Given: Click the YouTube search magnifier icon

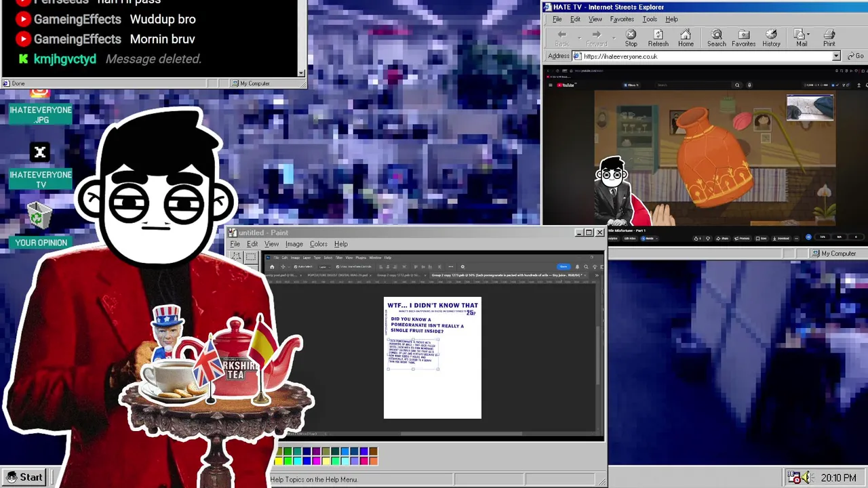Looking at the screenshot, I should pos(737,85).
